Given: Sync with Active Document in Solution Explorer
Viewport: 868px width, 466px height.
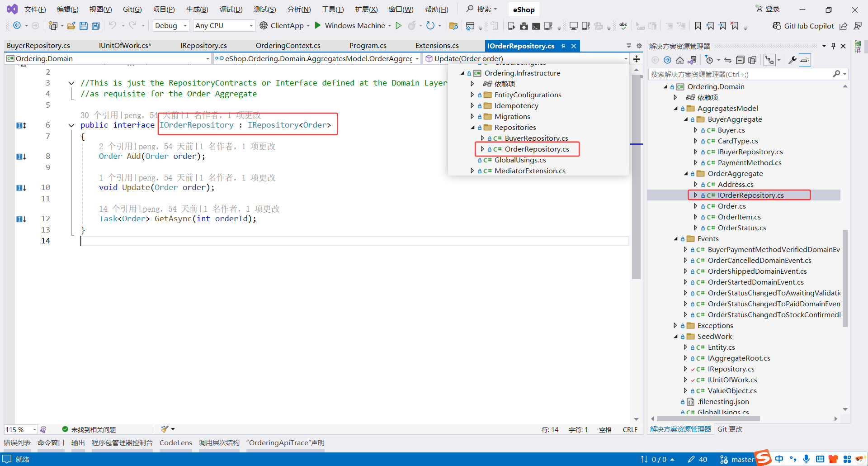Looking at the screenshot, I should point(728,60).
